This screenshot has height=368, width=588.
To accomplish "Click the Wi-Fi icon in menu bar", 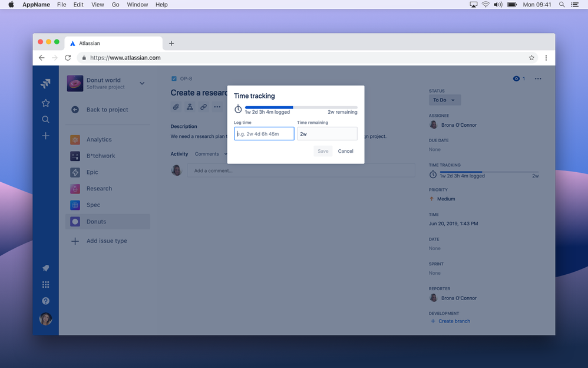I will point(485,5).
